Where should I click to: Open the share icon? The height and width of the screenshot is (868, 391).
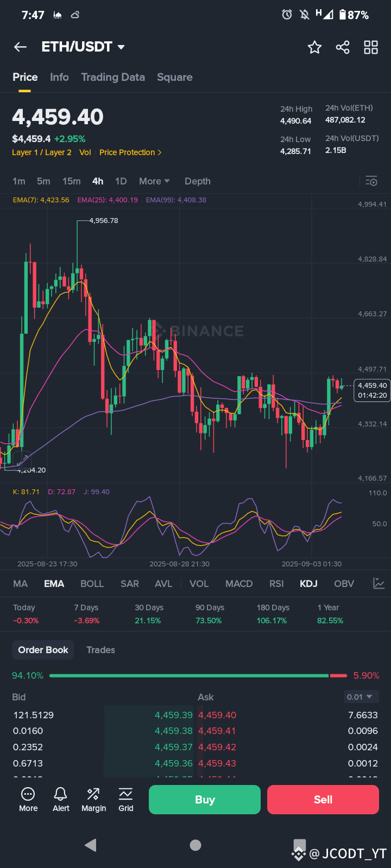click(x=343, y=47)
